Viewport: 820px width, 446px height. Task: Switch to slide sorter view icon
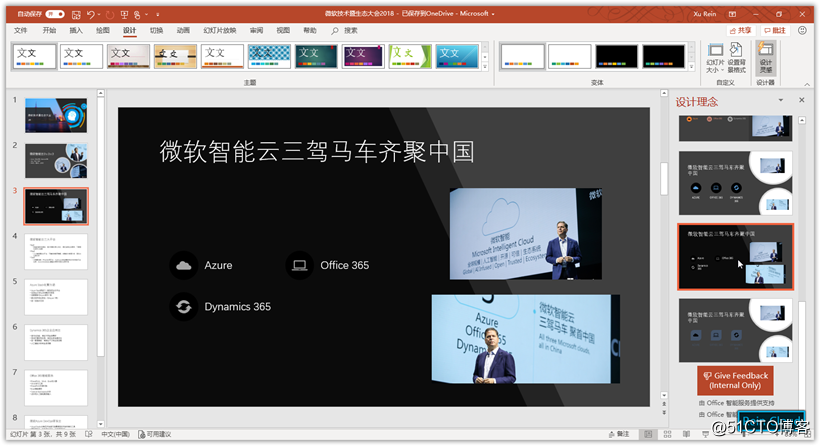(667, 434)
